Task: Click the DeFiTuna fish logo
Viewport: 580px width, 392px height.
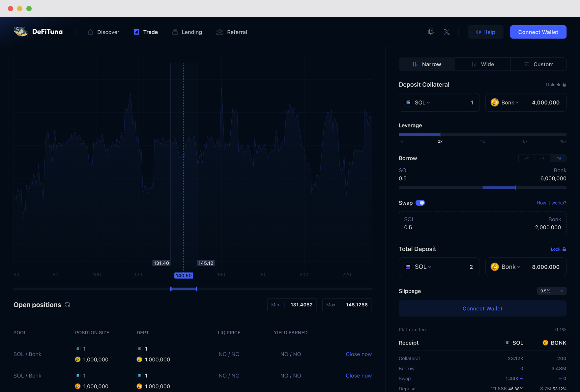Action: [21, 32]
